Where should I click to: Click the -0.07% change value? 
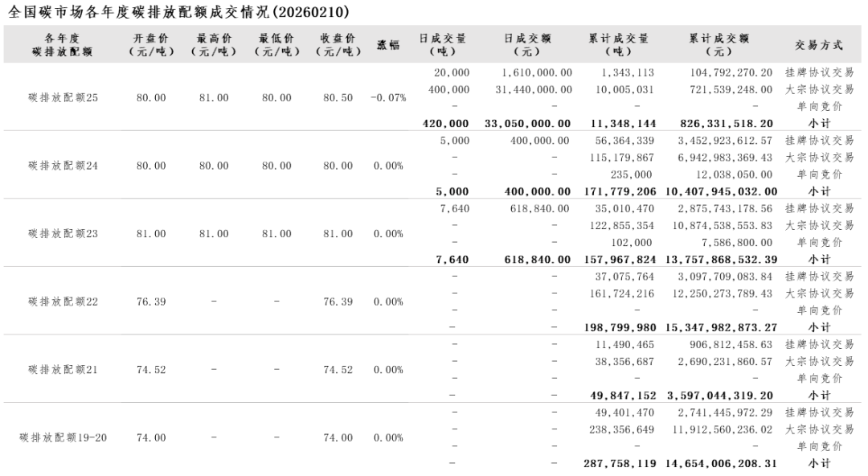click(x=388, y=98)
